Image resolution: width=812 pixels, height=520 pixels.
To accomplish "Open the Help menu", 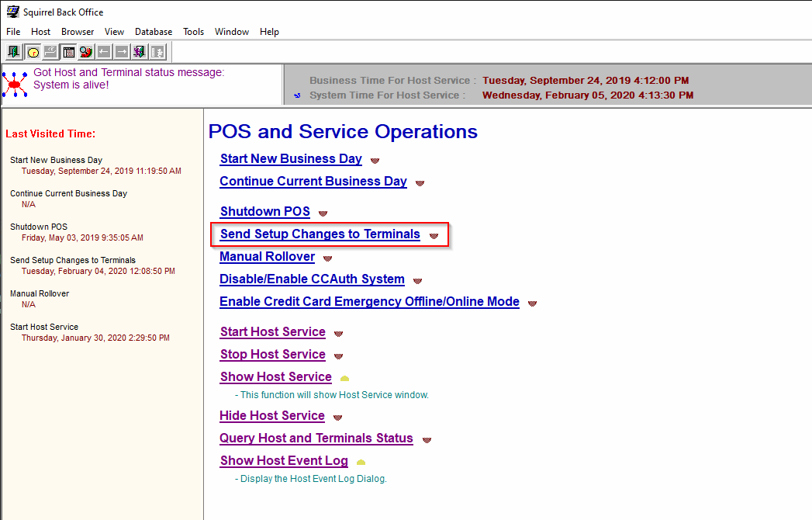I will [x=269, y=32].
